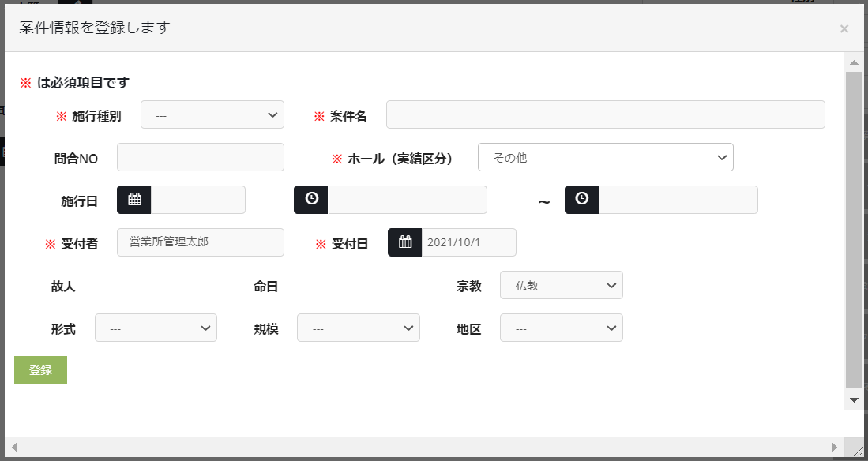Click the vertical scrollbar down arrow
The image size is (868, 461).
point(854,400)
